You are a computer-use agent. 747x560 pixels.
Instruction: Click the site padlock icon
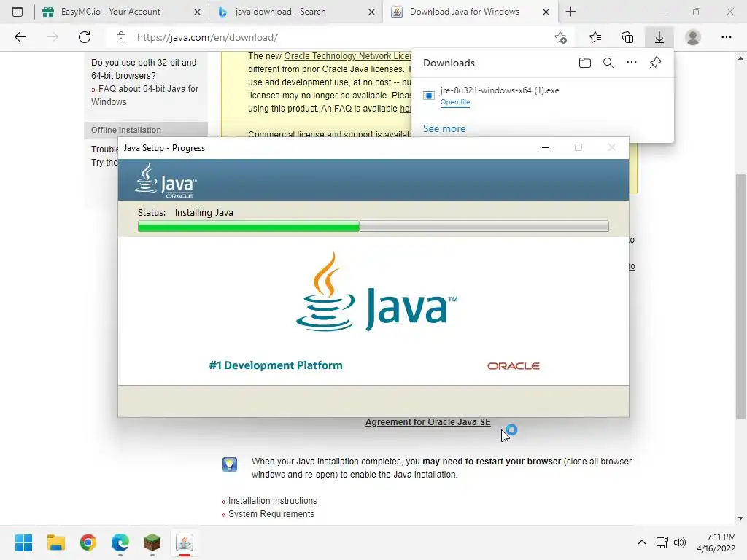point(121,37)
